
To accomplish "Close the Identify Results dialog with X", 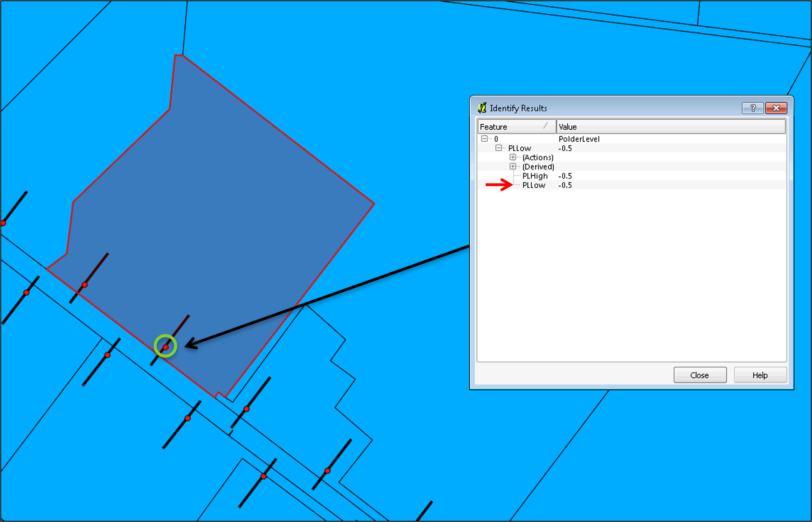I will 776,108.
